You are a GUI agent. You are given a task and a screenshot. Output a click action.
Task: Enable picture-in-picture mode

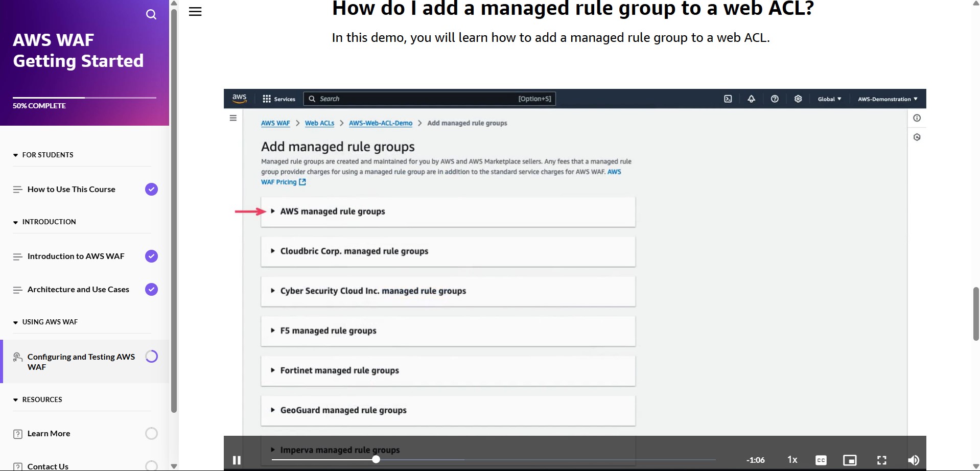[x=850, y=460]
